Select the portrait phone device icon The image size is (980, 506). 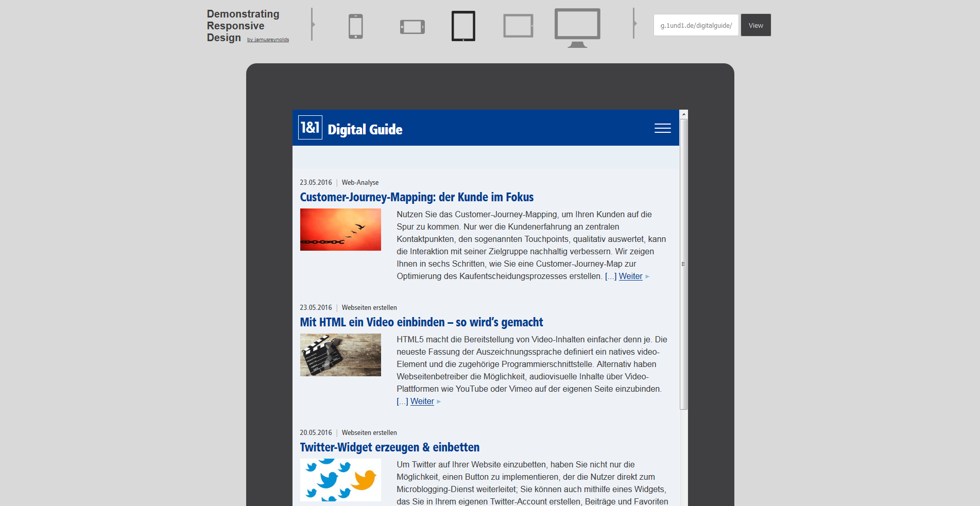point(355,26)
